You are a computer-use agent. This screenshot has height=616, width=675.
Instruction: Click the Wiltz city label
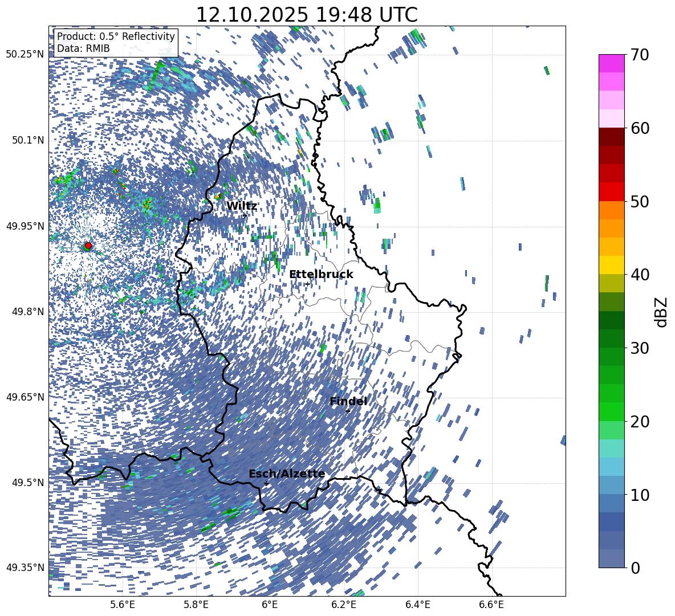242,206
